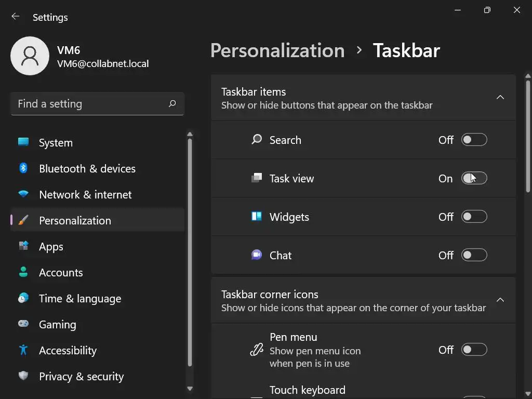Image resolution: width=532 pixels, height=399 pixels.
Task: Switch on the Chat toggle
Action: point(474,255)
